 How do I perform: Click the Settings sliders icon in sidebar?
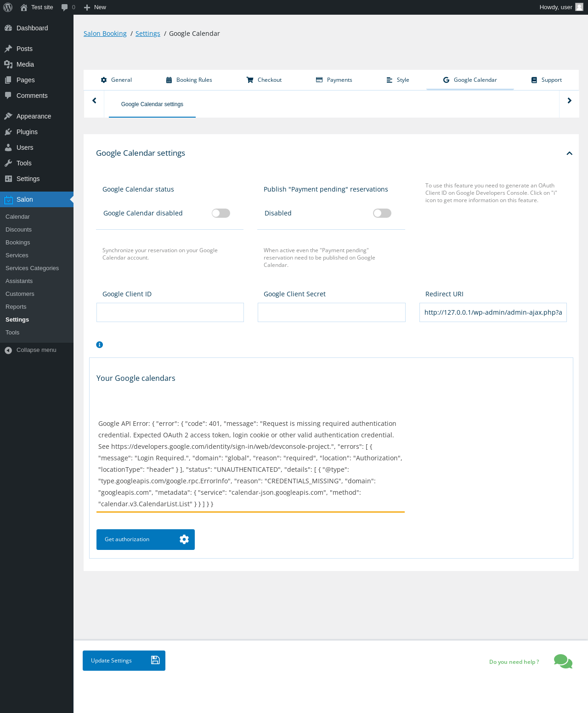(x=8, y=179)
